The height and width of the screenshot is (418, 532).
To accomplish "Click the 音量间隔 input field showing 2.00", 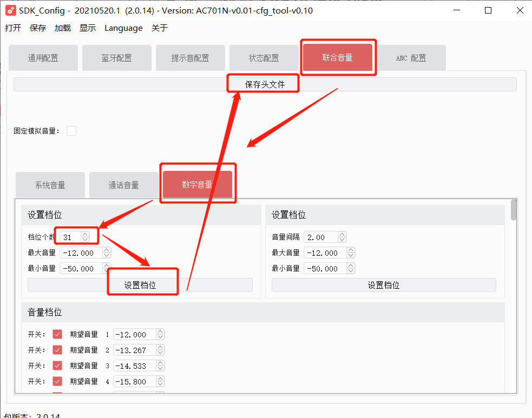I will [321, 237].
